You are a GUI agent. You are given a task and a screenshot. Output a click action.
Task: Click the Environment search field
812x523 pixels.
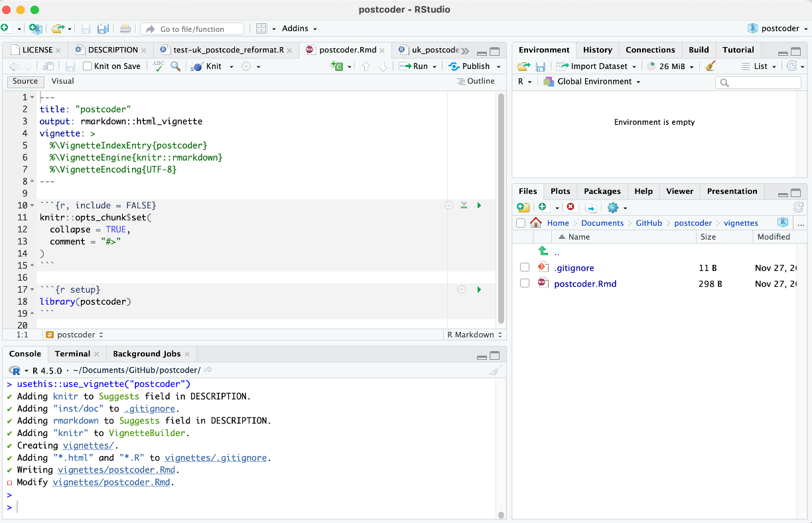click(x=758, y=82)
